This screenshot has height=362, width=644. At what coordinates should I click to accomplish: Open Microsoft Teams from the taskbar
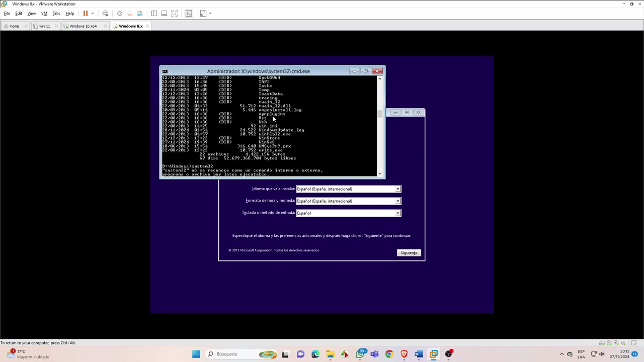click(374, 354)
